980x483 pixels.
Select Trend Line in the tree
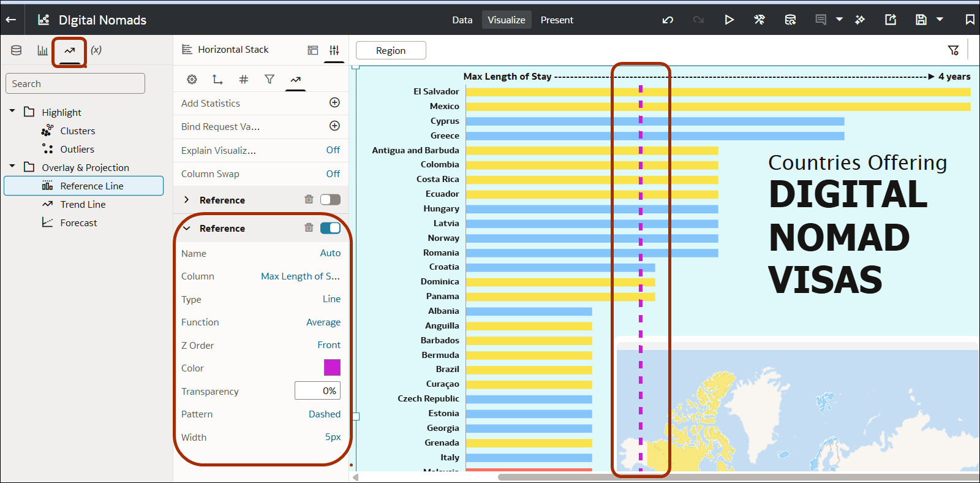pyautogui.click(x=83, y=204)
